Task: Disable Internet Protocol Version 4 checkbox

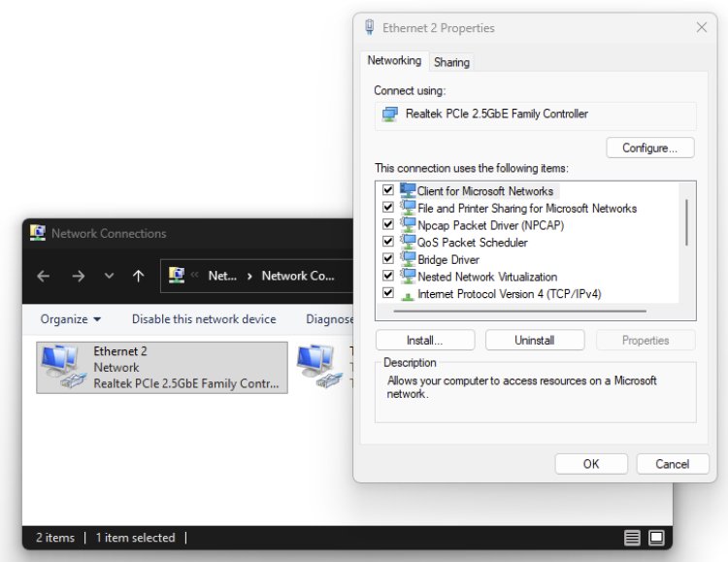Action: pyautogui.click(x=388, y=293)
